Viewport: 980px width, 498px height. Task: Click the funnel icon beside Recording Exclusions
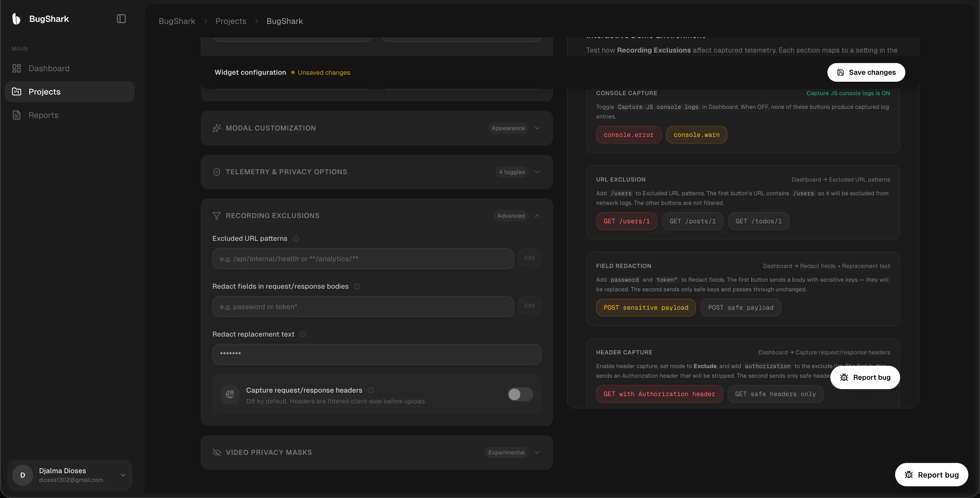click(x=216, y=216)
